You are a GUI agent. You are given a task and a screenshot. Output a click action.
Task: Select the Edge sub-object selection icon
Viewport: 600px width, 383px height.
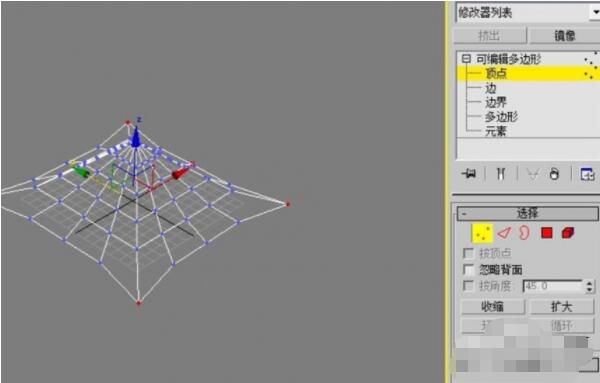click(504, 233)
